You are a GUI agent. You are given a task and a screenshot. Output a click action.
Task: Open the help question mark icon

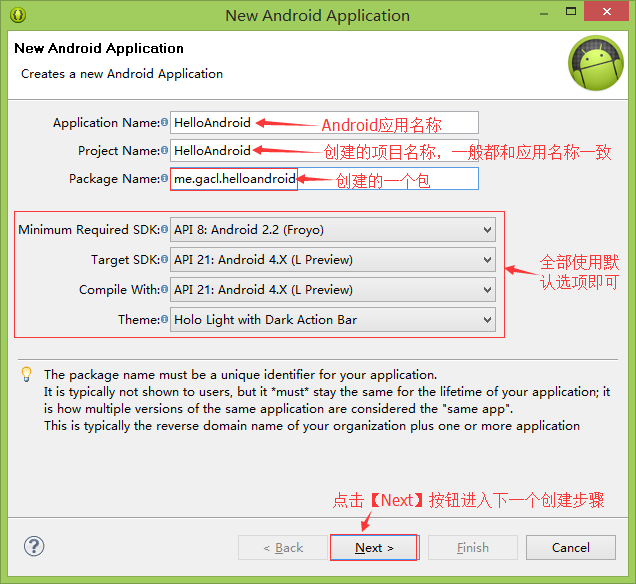tap(34, 546)
